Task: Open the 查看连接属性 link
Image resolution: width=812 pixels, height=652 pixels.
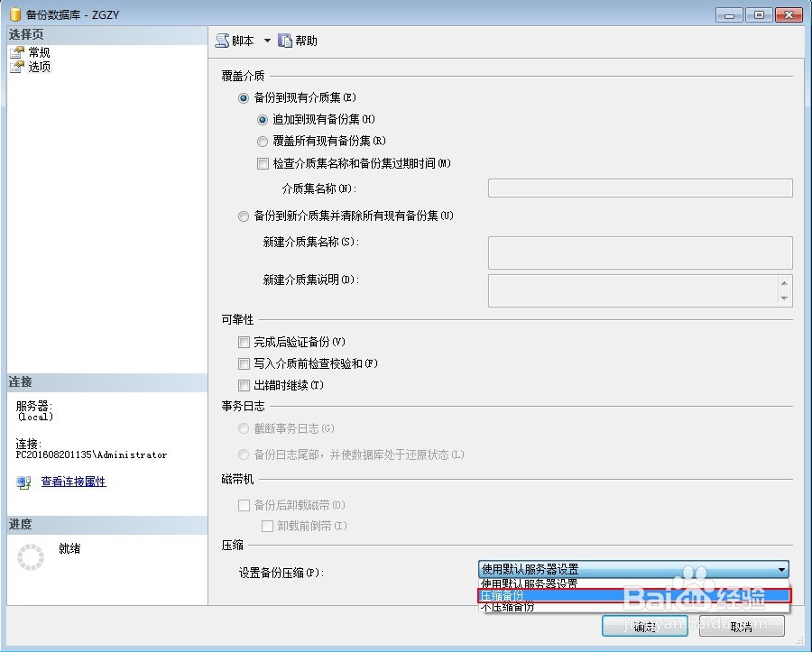Action: [72, 482]
